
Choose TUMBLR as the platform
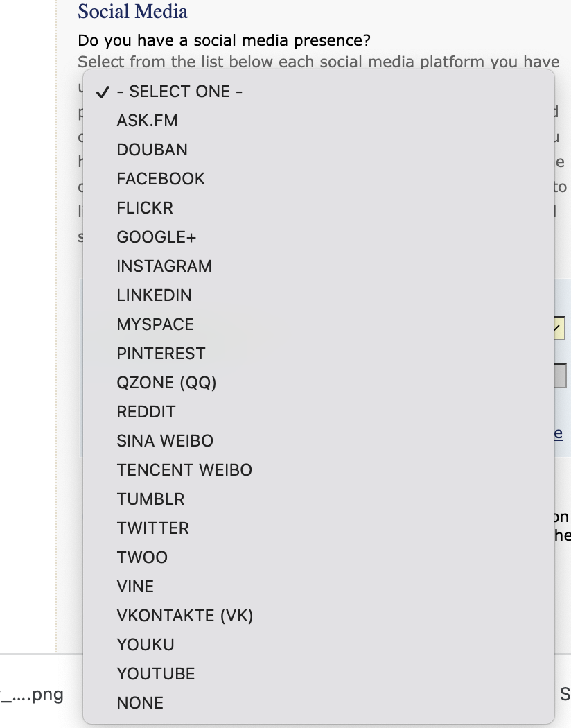click(150, 499)
